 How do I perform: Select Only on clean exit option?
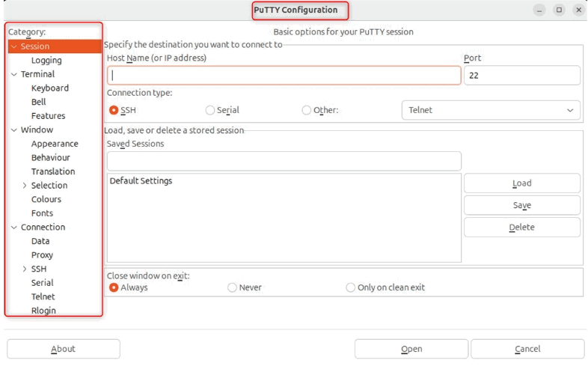tap(351, 287)
